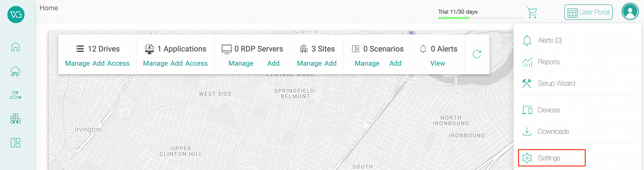Click the VG logo icon
Image resolution: width=644 pixels, height=170 pixels.
tap(16, 14)
